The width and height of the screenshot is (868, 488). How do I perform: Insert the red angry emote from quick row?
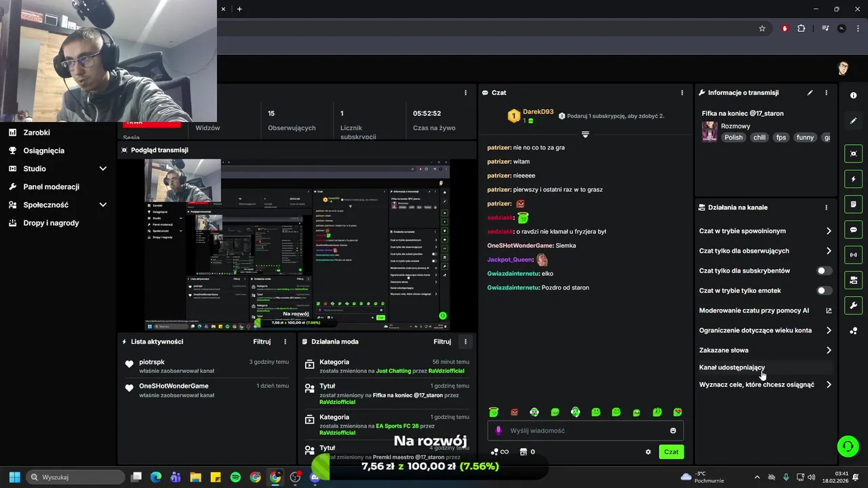(514, 411)
